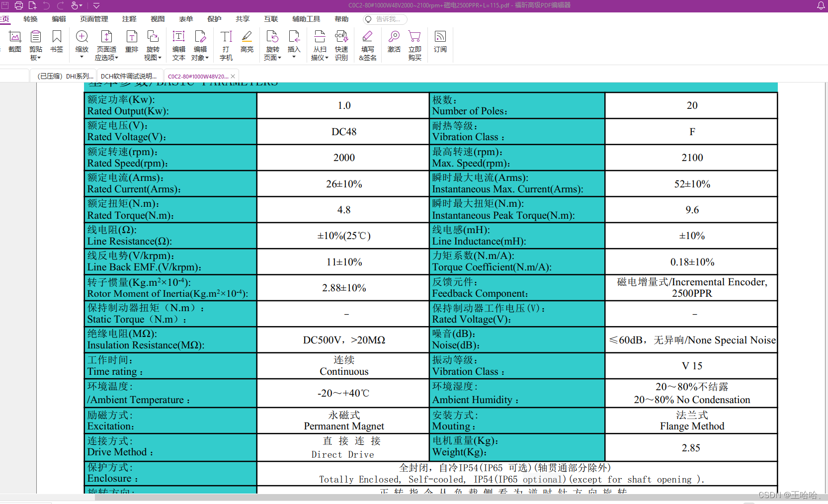Click the '52±10%' max current cell
The width and height of the screenshot is (828, 504).
tap(692, 184)
